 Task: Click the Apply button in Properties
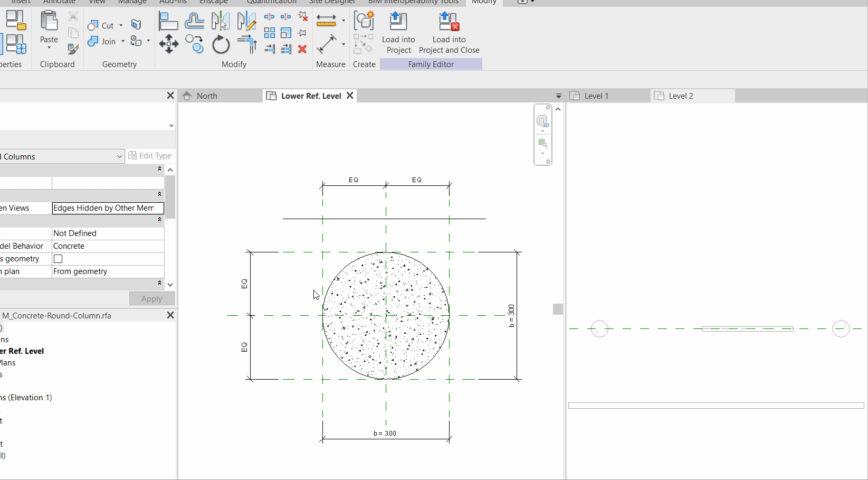coord(152,299)
